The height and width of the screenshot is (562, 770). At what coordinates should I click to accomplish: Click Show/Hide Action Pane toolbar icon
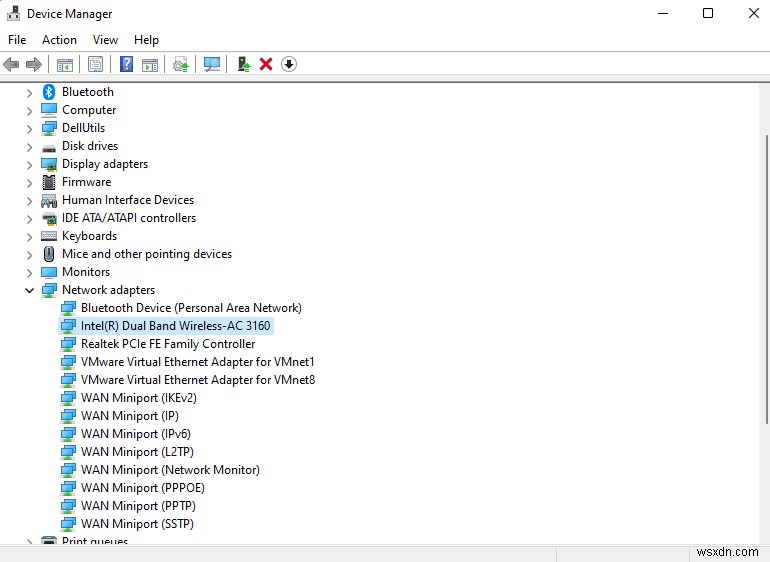click(150, 64)
